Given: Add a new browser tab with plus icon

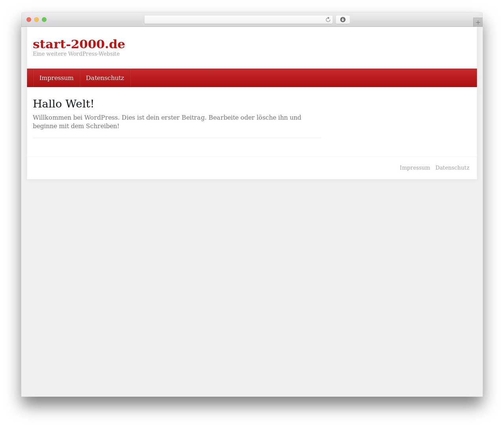Looking at the screenshot, I should click(x=478, y=22).
